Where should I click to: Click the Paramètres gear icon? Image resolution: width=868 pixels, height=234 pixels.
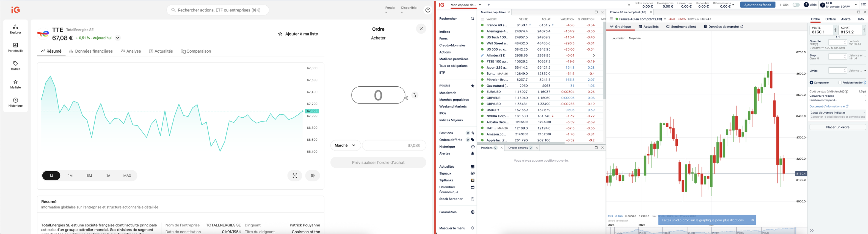[x=472, y=212]
